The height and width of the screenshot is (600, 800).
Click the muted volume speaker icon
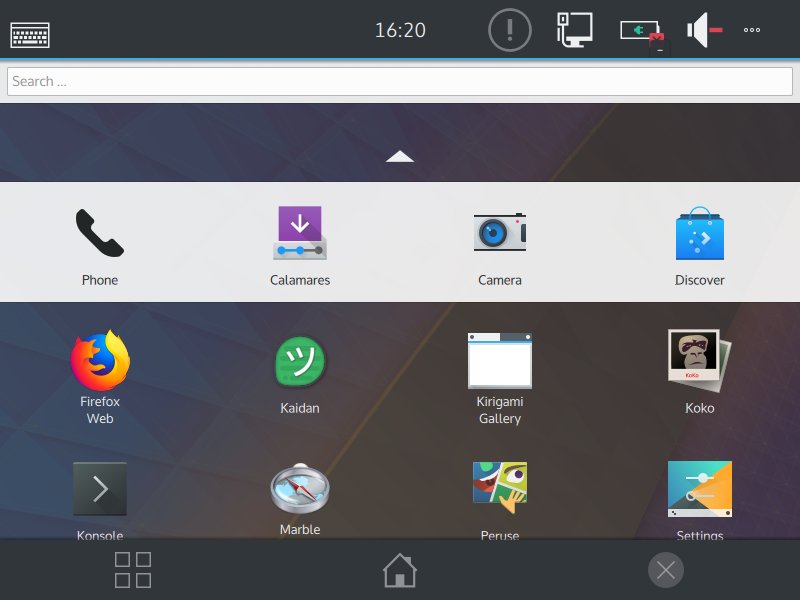point(705,30)
